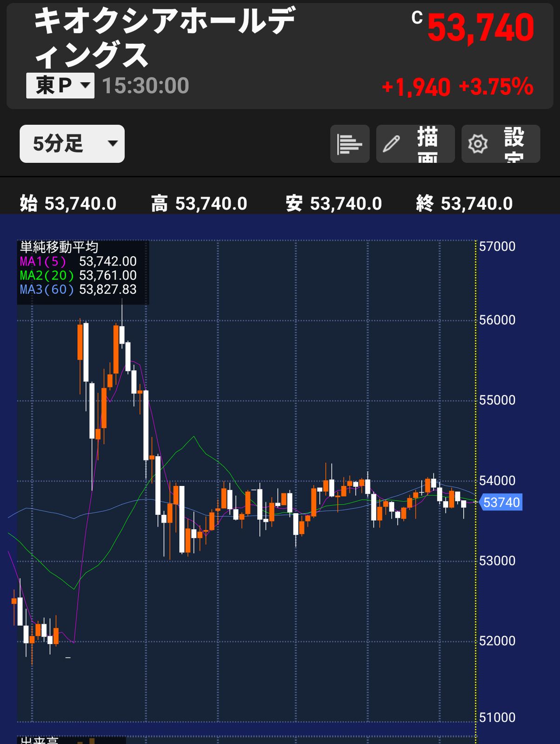The image size is (560, 744).
Task: Click the 56000 price axis label
Action: click(497, 320)
